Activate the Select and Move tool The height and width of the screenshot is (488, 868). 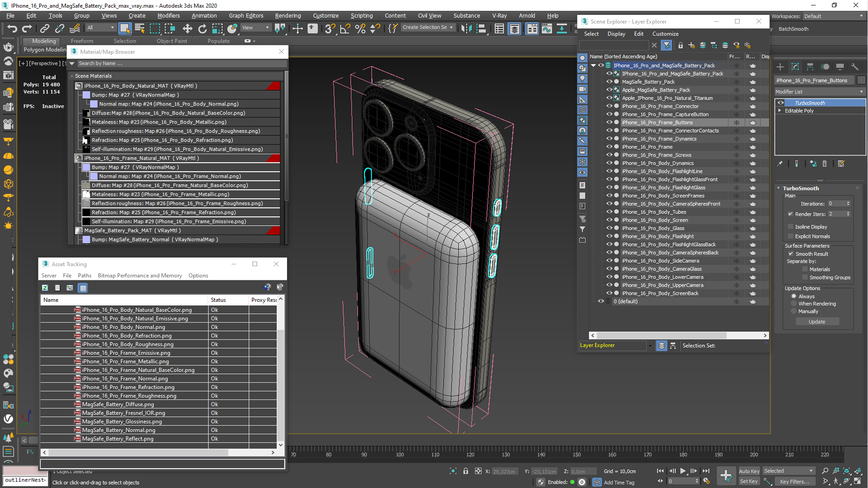click(187, 28)
